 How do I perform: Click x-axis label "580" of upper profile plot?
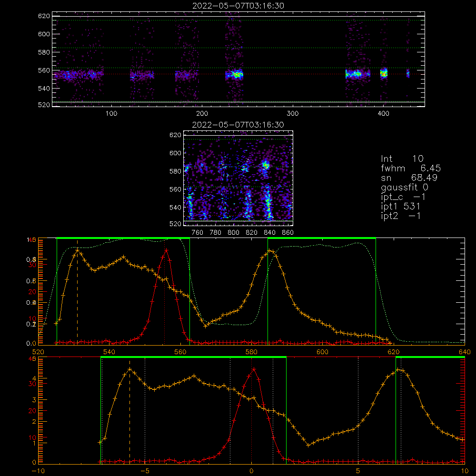click(251, 352)
